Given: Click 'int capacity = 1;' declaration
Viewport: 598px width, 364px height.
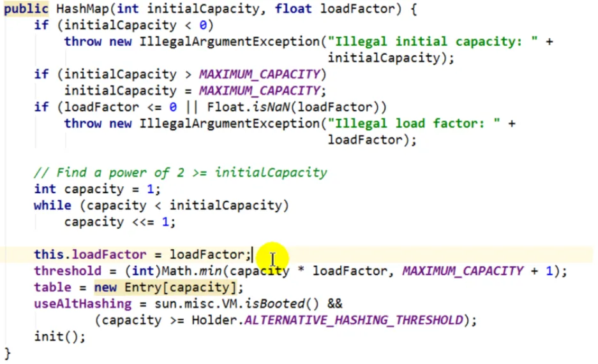Looking at the screenshot, I should pos(97,189).
